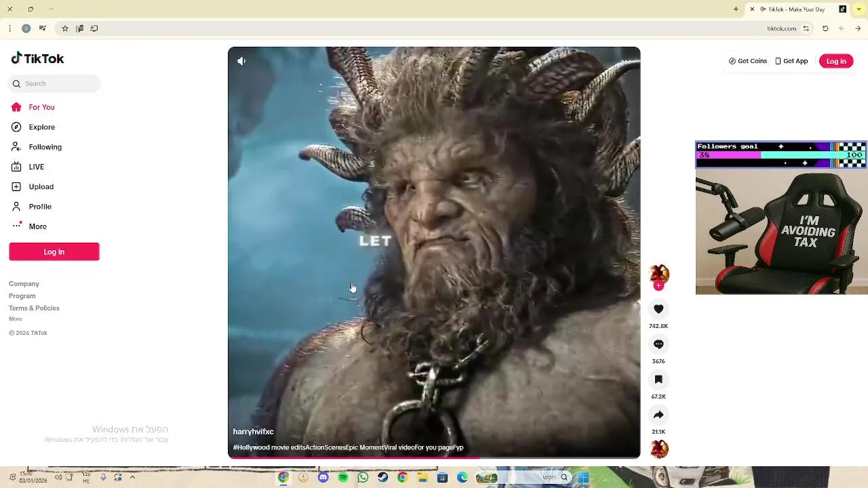The width and height of the screenshot is (868, 488).
Task: Open Microsoft Store from the taskbar
Action: pyautogui.click(x=442, y=477)
